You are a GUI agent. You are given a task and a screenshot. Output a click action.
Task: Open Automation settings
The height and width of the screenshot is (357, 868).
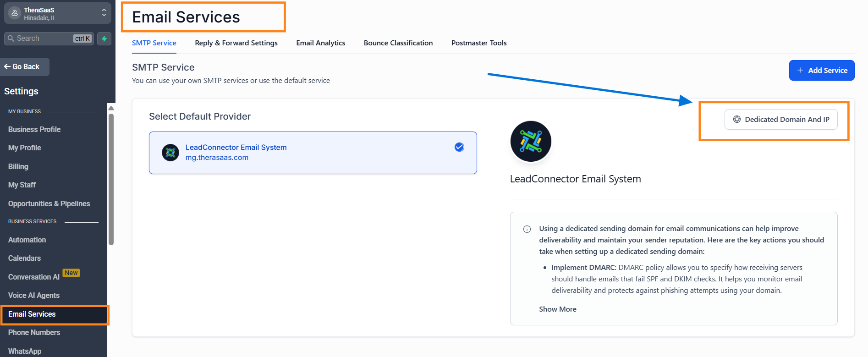(27, 240)
